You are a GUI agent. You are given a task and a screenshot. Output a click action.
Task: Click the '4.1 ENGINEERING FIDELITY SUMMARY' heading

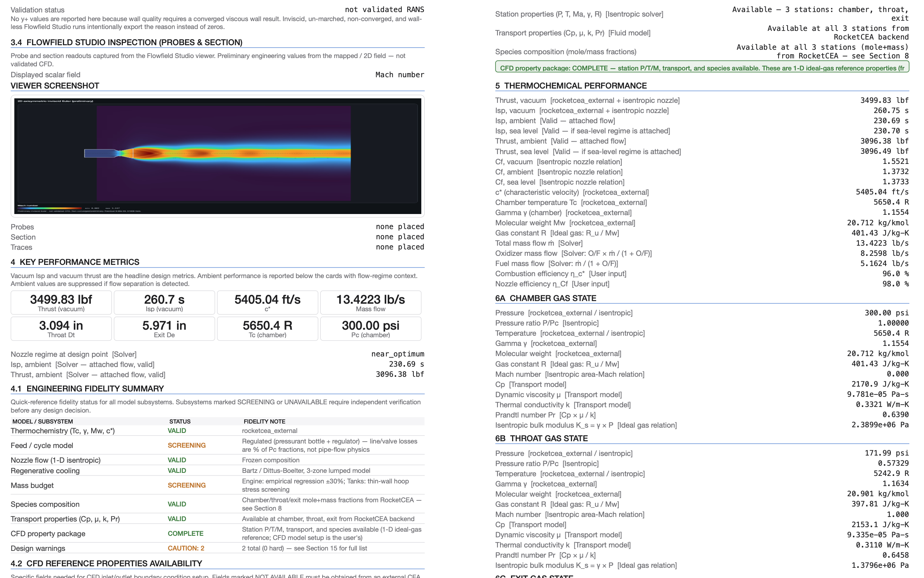(87, 389)
